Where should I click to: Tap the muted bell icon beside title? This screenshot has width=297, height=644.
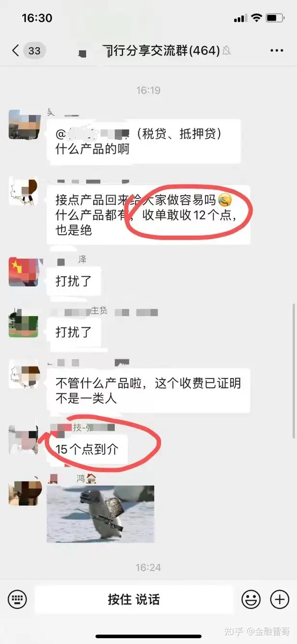(x=227, y=51)
